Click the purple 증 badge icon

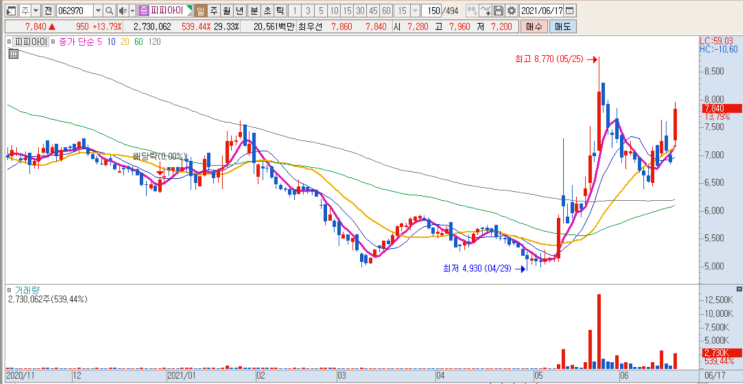[144, 10]
